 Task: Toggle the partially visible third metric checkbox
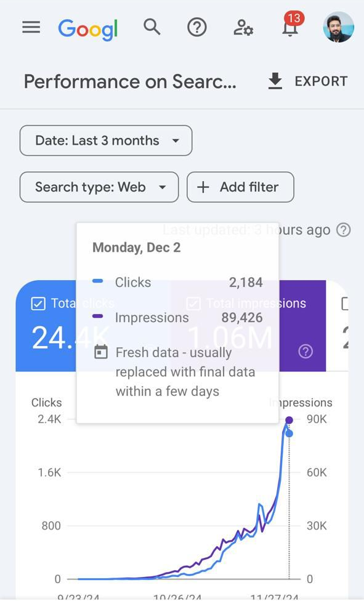pyautogui.click(x=345, y=304)
